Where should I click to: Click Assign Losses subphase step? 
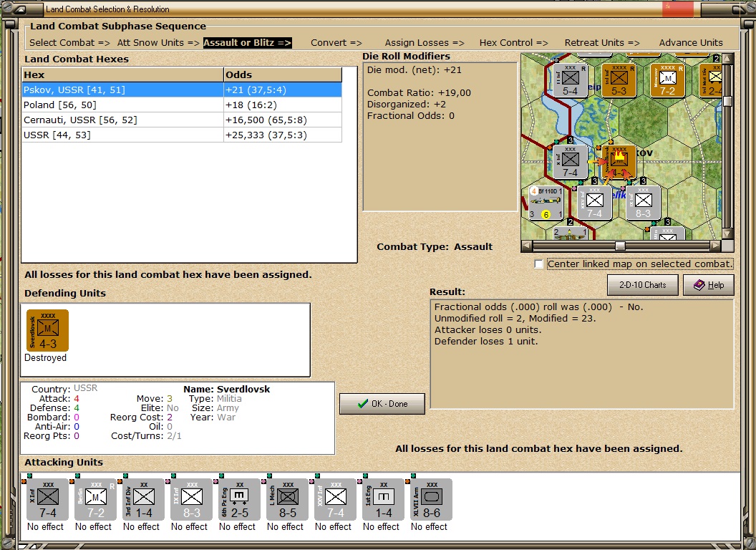click(425, 42)
